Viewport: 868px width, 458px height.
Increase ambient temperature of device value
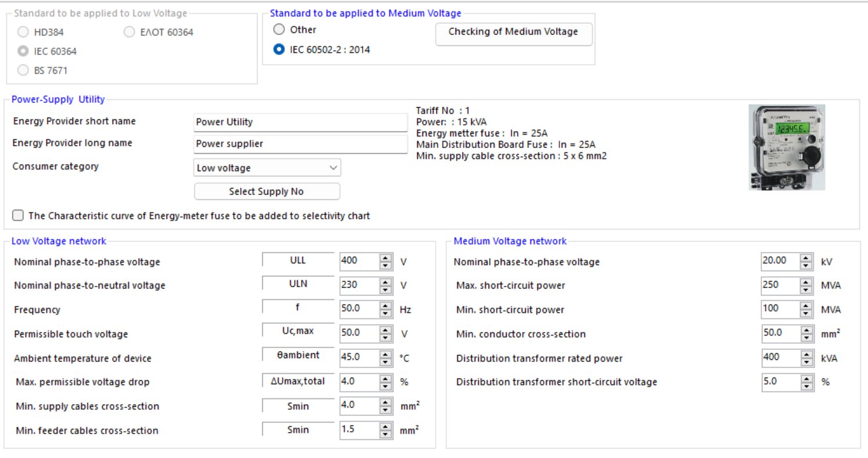pos(386,354)
